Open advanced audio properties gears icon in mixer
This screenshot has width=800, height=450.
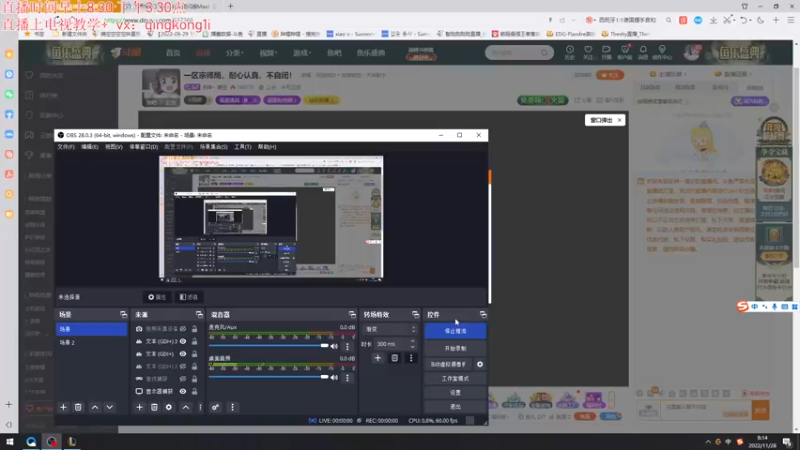(x=215, y=407)
